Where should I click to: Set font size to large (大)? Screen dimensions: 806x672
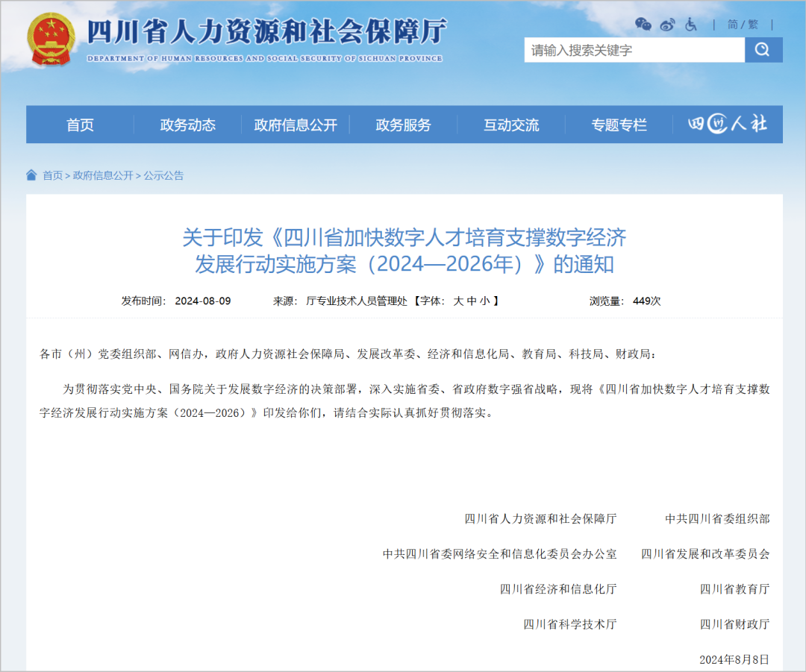coord(458,301)
